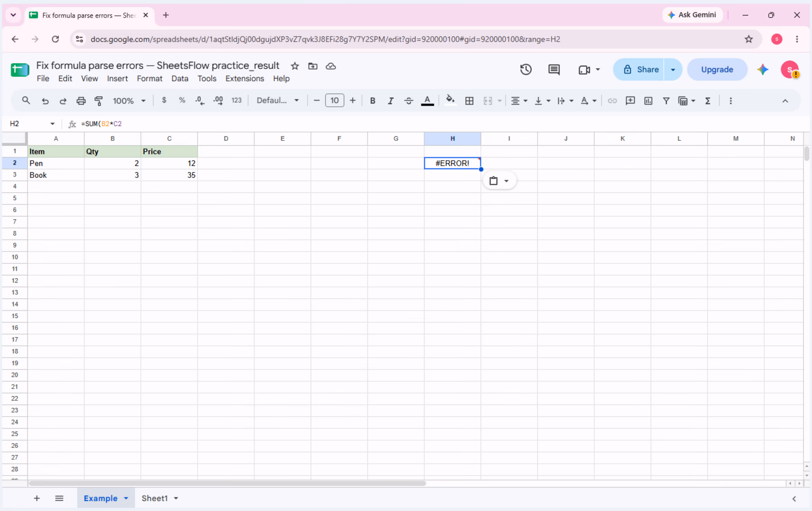Screen dimensions: 812x511
Task: Toggle strikethrough formatting
Action: 409,101
